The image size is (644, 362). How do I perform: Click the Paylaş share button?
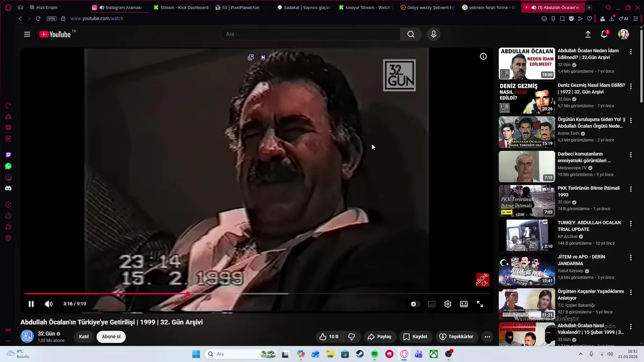pyautogui.click(x=379, y=337)
